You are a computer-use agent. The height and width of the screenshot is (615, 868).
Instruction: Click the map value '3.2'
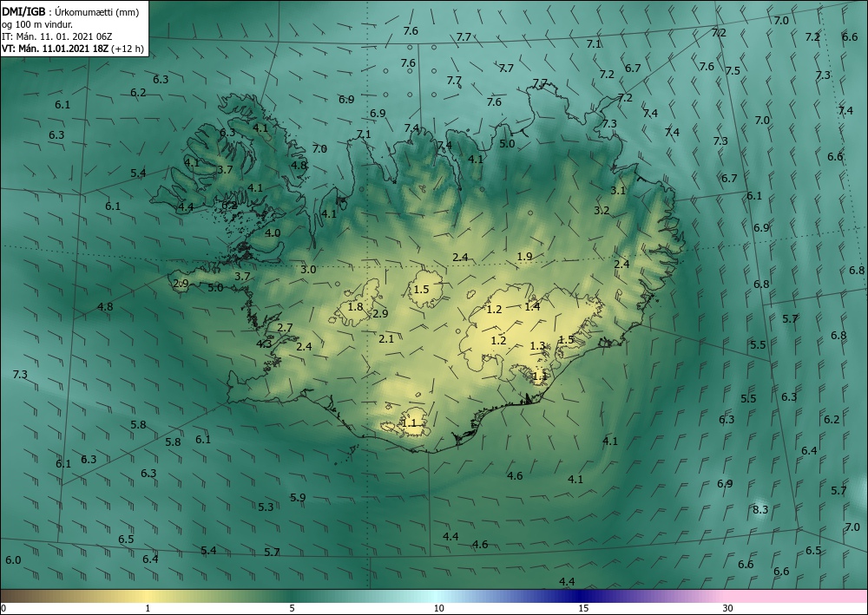click(602, 210)
